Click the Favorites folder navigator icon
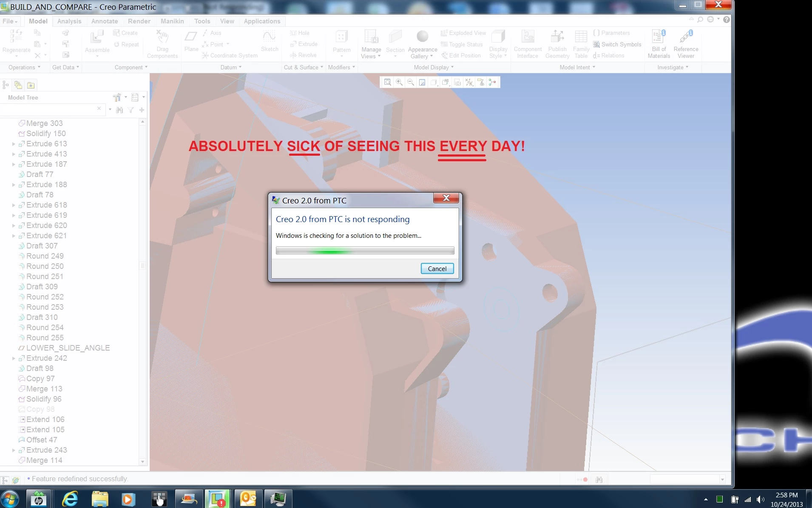Screen dimensions: 812x508 (x=31, y=85)
